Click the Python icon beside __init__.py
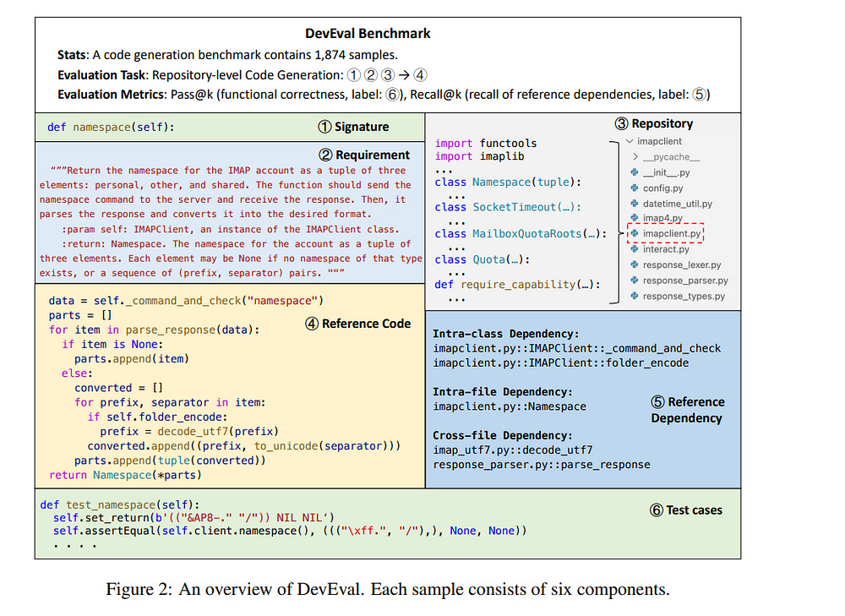Viewport: 845px width, 616px height. pyautogui.click(x=635, y=172)
